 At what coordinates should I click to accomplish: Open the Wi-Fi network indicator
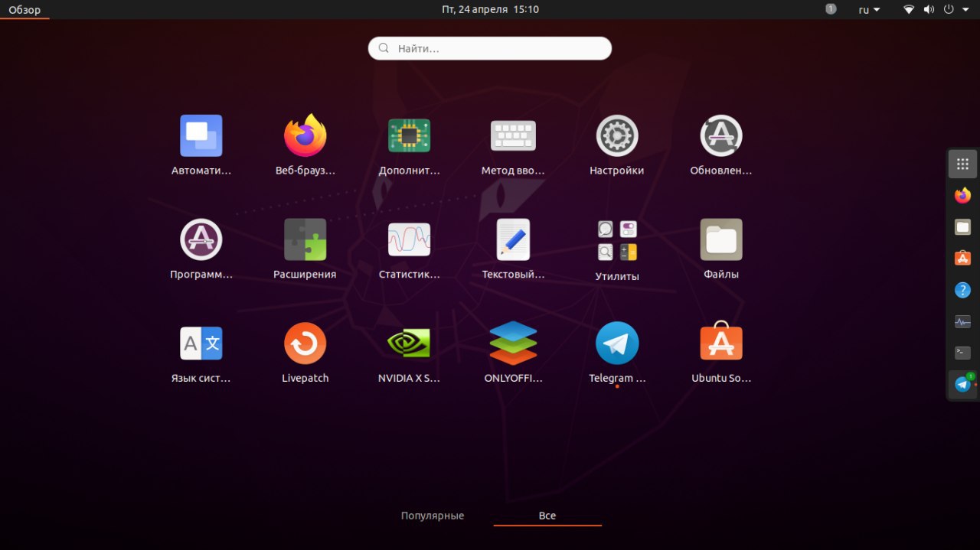(909, 10)
